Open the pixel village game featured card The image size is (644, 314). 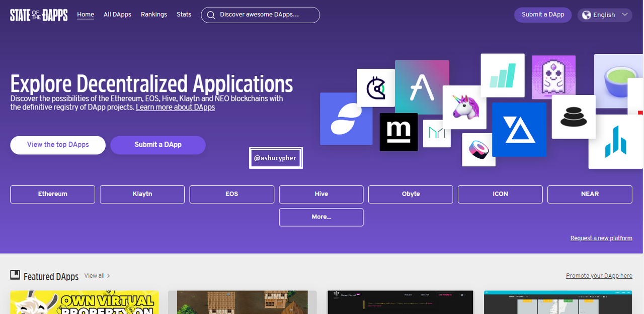(x=243, y=302)
